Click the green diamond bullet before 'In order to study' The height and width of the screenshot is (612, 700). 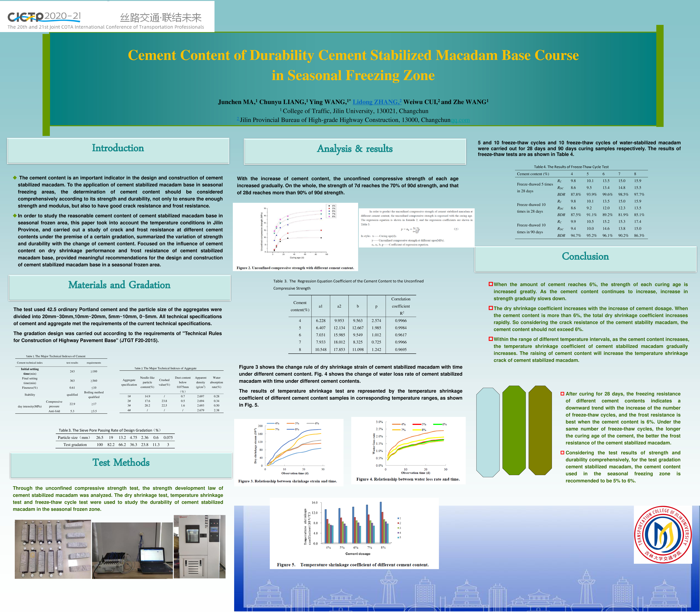(15, 216)
